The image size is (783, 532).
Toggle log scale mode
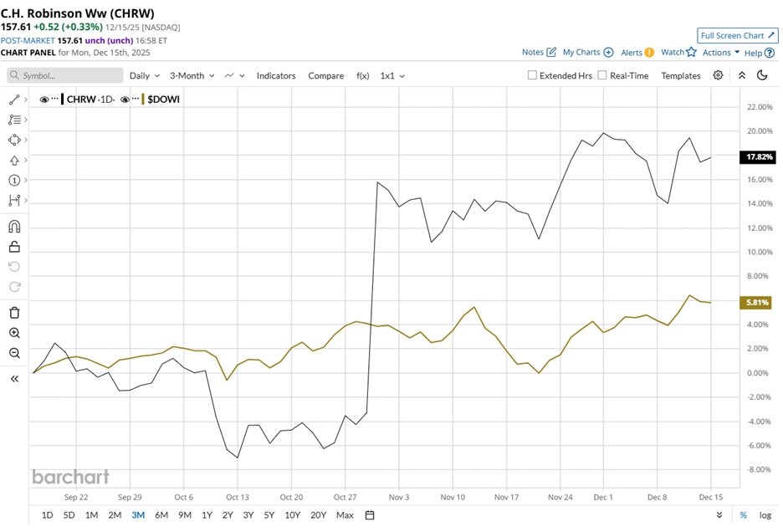point(765,515)
